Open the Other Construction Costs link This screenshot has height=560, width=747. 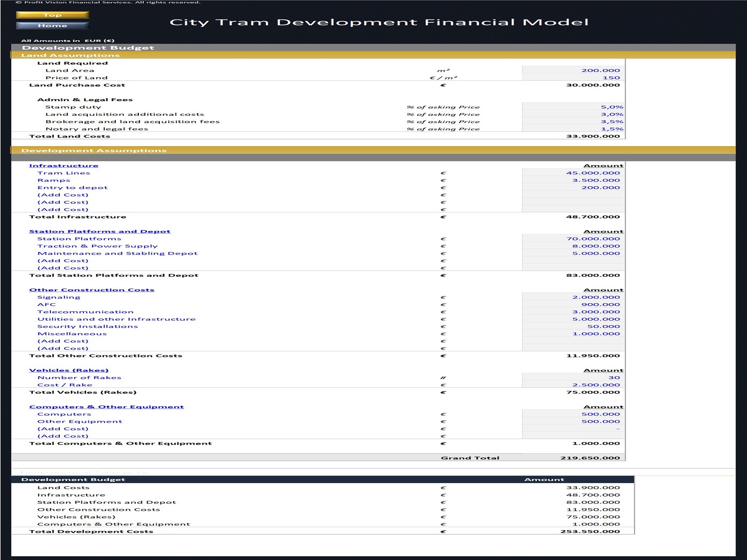[92, 289]
